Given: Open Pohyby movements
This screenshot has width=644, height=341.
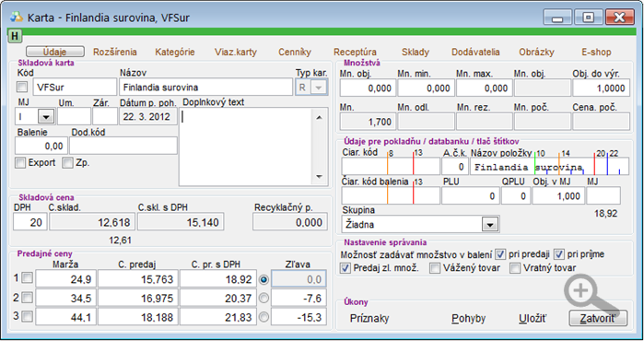Looking at the screenshot, I should [469, 318].
